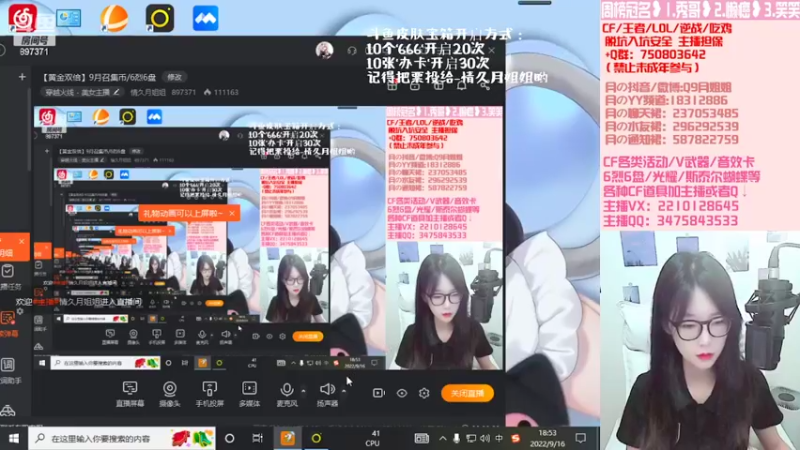Screen dimensions: 800x450
Task: Open the 直播任务 tasks sidebar item
Action: (x=9, y=277)
